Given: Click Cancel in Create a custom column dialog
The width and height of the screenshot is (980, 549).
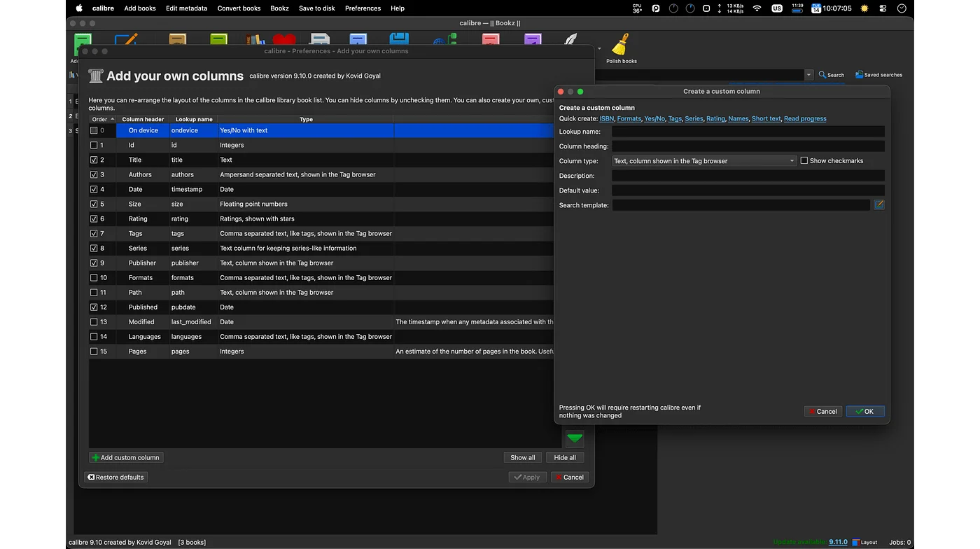Looking at the screenshot, I should (822, 411).
